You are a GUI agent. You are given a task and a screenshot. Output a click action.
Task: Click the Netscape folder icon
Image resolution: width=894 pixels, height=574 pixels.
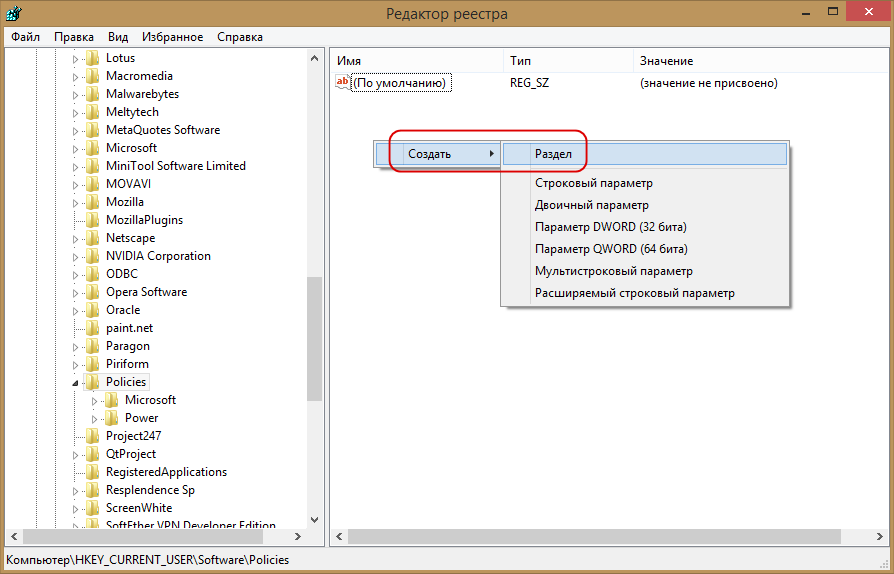coord(92,238)
